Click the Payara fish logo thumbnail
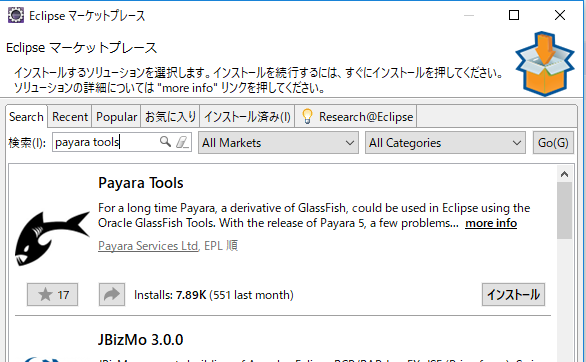 [52, 238]
